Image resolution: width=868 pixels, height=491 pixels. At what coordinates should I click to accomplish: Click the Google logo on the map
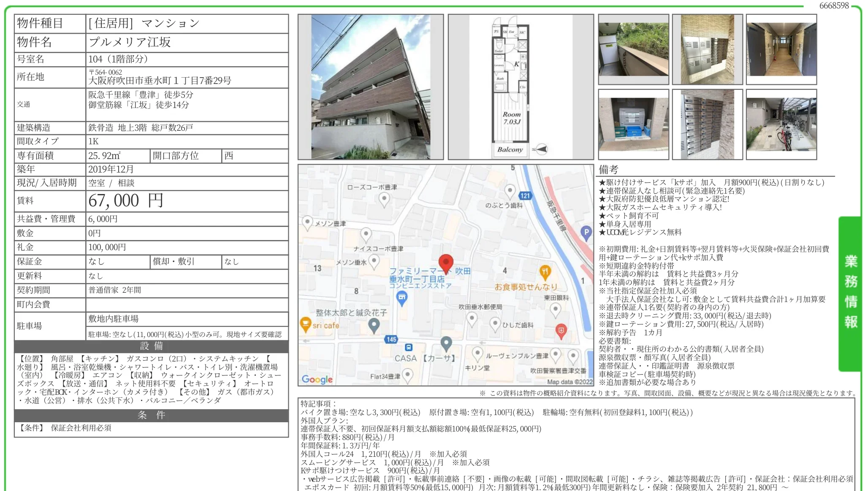tap(317, 379)
